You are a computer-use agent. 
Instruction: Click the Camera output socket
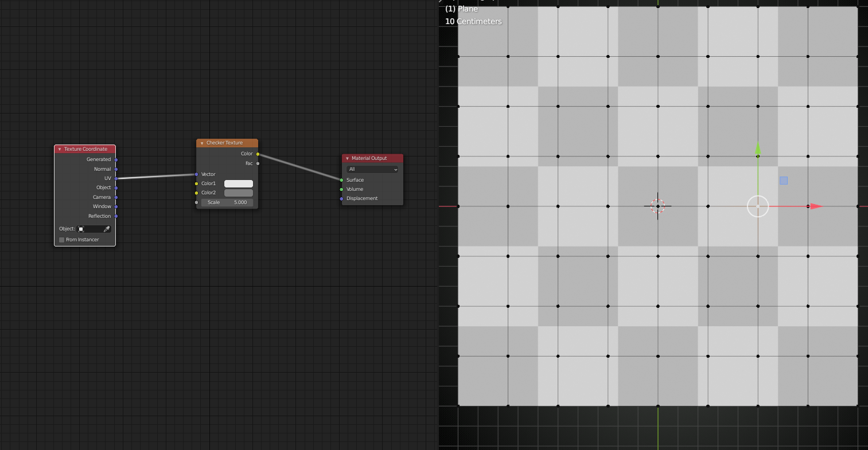click(x=116, y=197)
